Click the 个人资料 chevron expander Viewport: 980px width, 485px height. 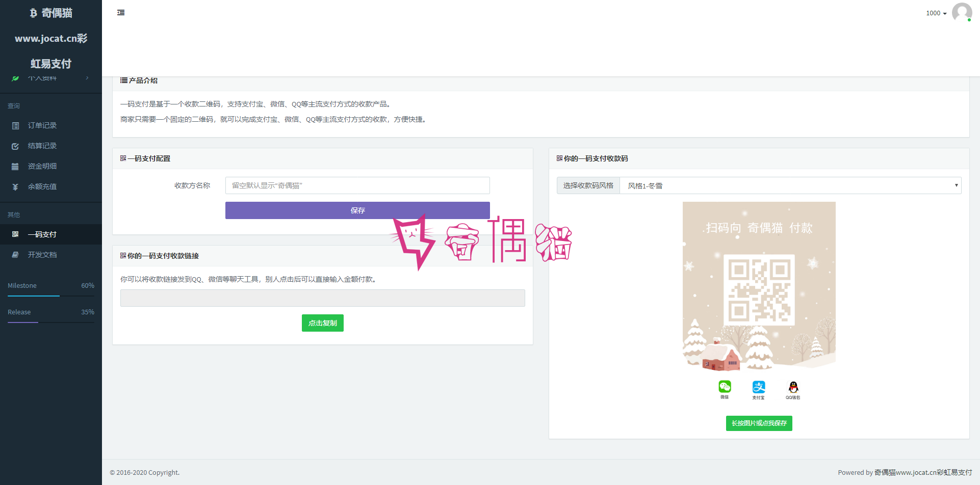click(87, 78)
